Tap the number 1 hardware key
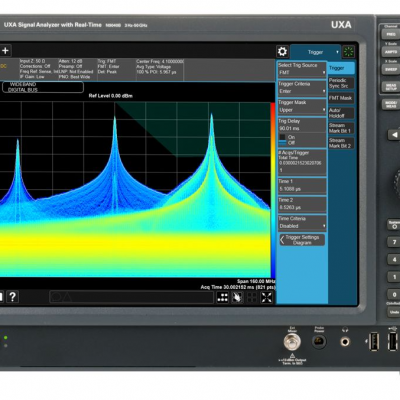 pyautogui.click(x=393, y=277)
